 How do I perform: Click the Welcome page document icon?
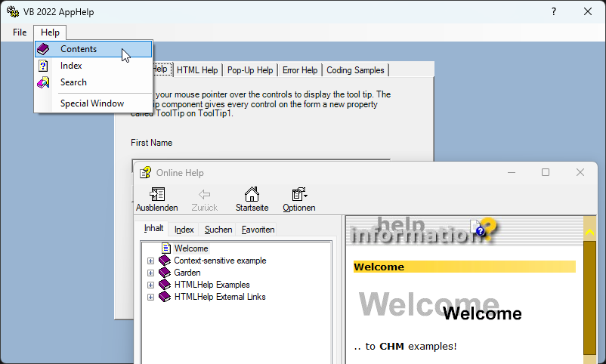[166, 248]
